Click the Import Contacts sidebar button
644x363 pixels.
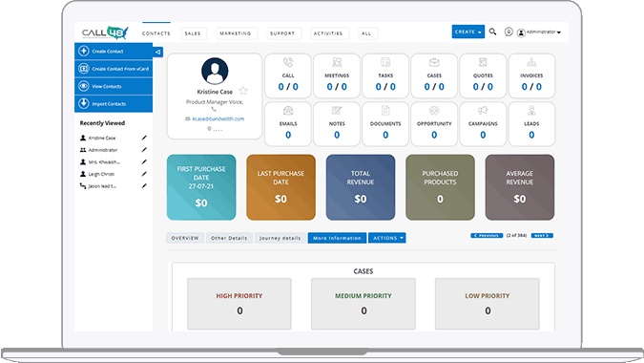[x=114, y=103]
